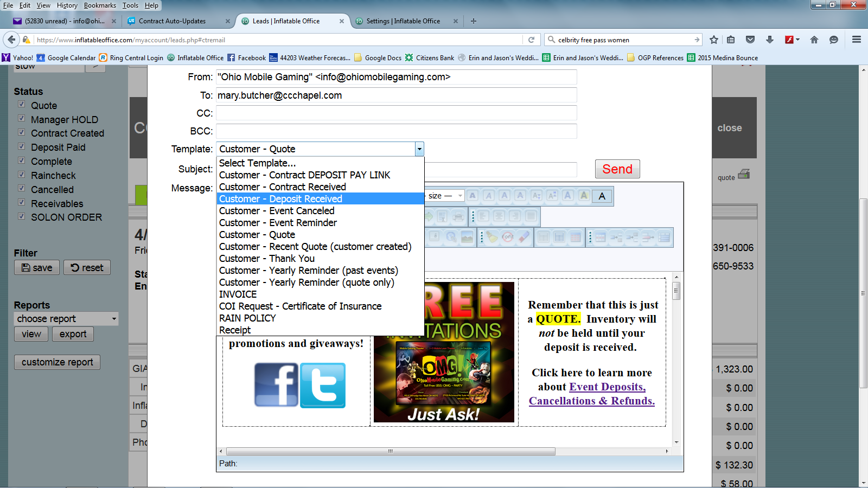The height and width of the screenshot is (488, 868).
Task: Click the yellow highlight color button
Action: pyautogui.click(x=584, y=196)
